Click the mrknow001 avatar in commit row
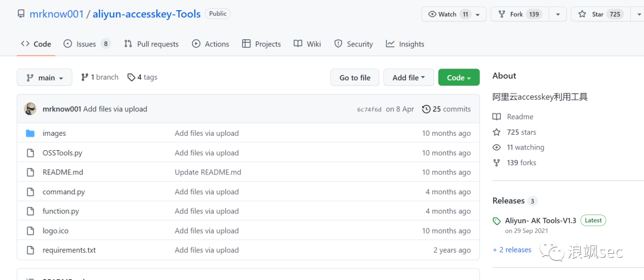The image size is (644, 280). [x=30, y=109]
